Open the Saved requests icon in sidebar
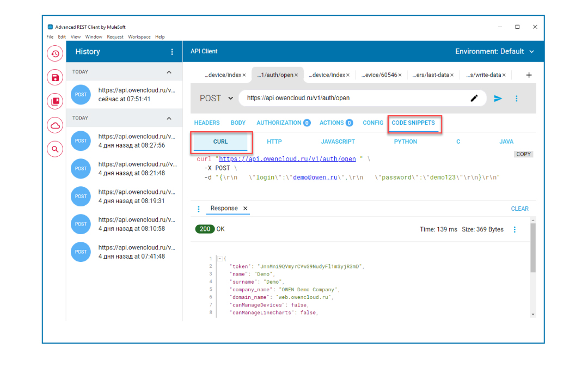This screenshot has height=367, width=588. point(55,77)
